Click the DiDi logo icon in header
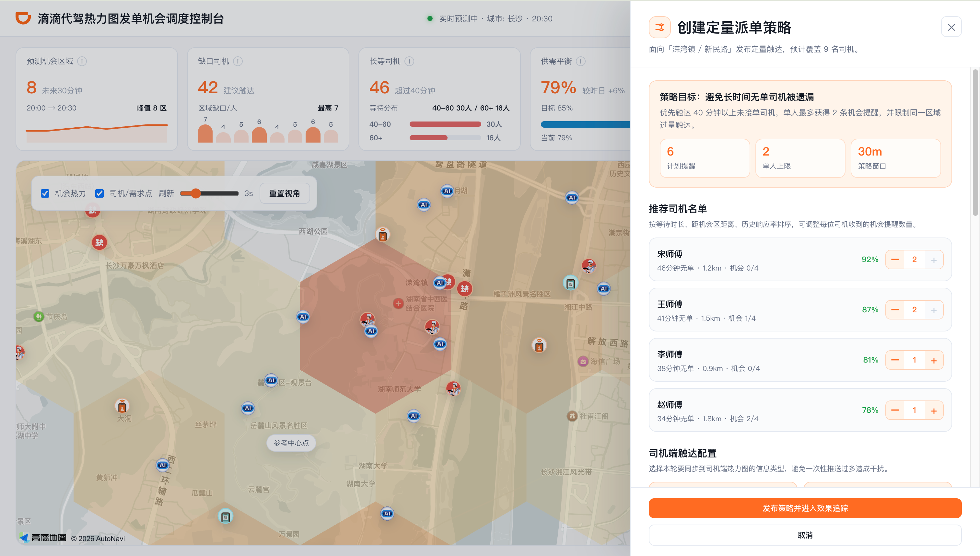The width and height of the screenshot is (980, 556). click(23, 18)
